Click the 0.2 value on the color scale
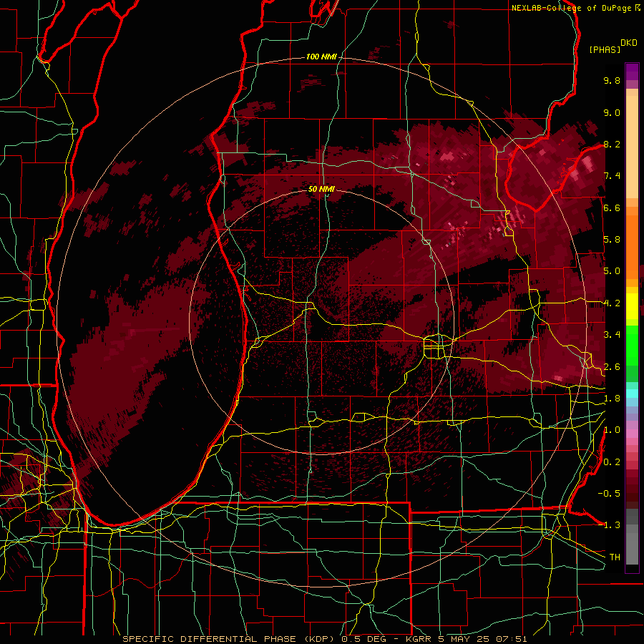The width and height of the screenshot is (644, 644). (612, 462)
